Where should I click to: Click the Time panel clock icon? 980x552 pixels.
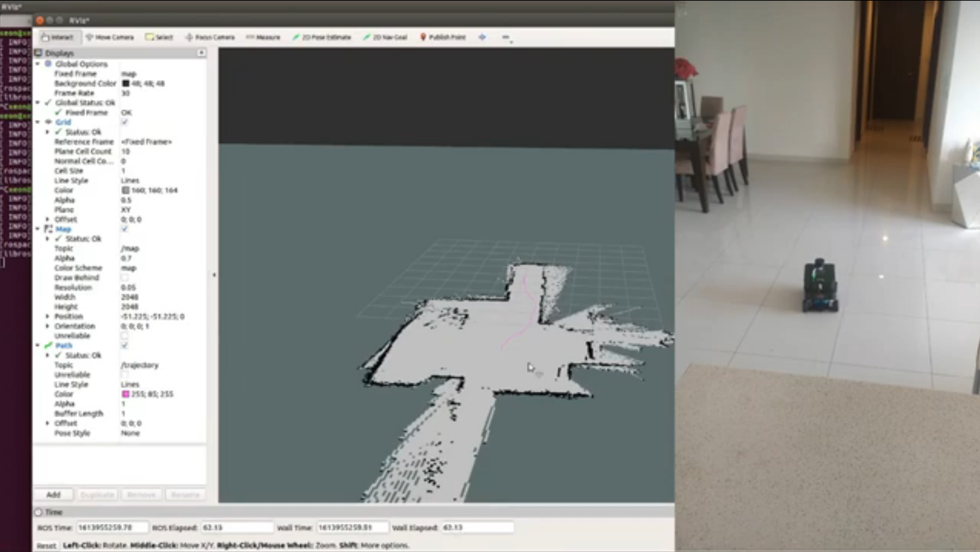pyautogui.click(x=39, y=512)
